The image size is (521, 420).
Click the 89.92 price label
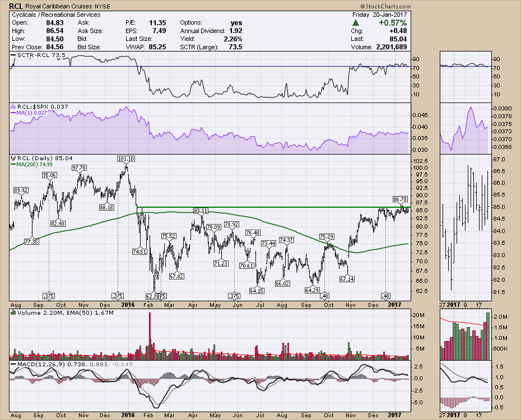point(21,190)
